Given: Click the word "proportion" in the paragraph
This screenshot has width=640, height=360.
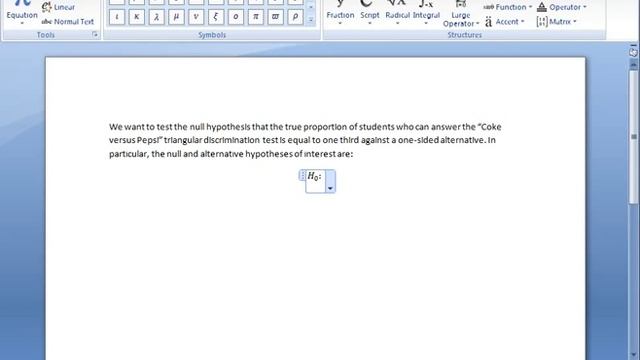Looking at the screenshot, I should pyautogui.click(x=325, y=127).
